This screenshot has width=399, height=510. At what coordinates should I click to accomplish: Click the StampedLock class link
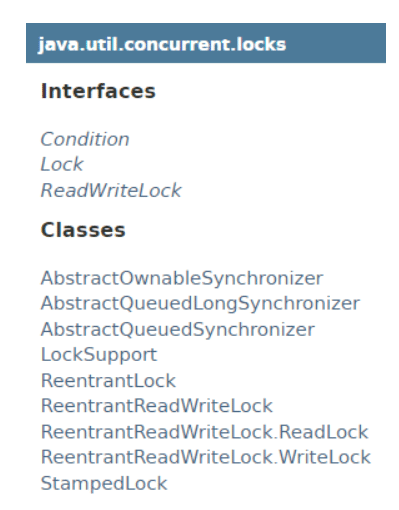coord(104,483)
